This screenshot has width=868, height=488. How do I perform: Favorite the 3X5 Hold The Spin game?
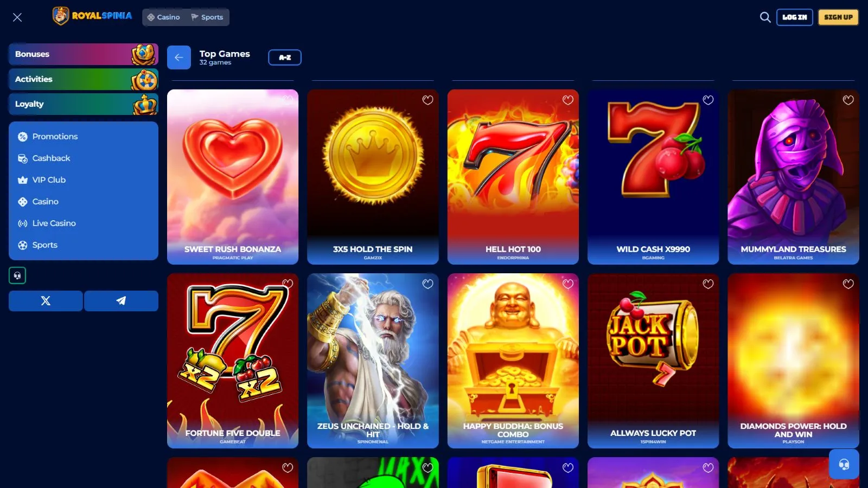[427, 100]
